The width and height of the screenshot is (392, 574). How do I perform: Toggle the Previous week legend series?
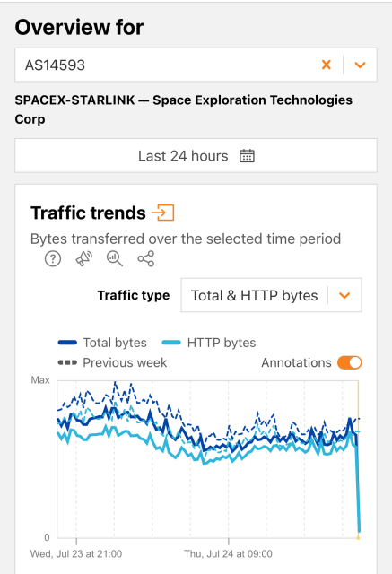112,362
